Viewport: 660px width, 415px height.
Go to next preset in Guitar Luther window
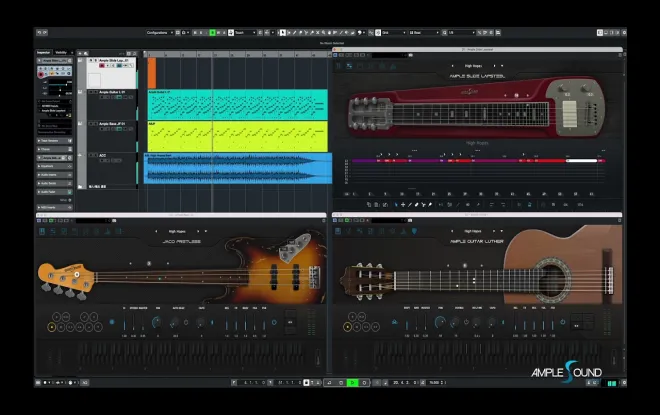pyautogui.click(x=494, y=231)
